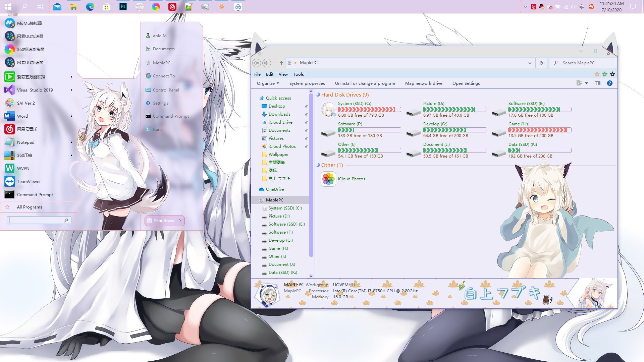Open Photoshop from the taskbar

click(123, 6)
